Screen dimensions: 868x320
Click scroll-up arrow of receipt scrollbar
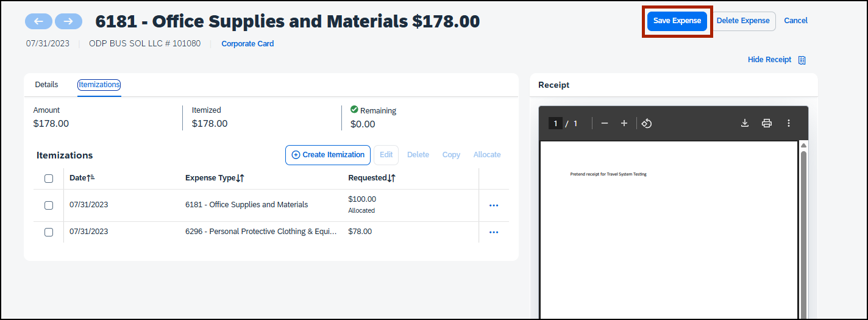pos(804,146)
